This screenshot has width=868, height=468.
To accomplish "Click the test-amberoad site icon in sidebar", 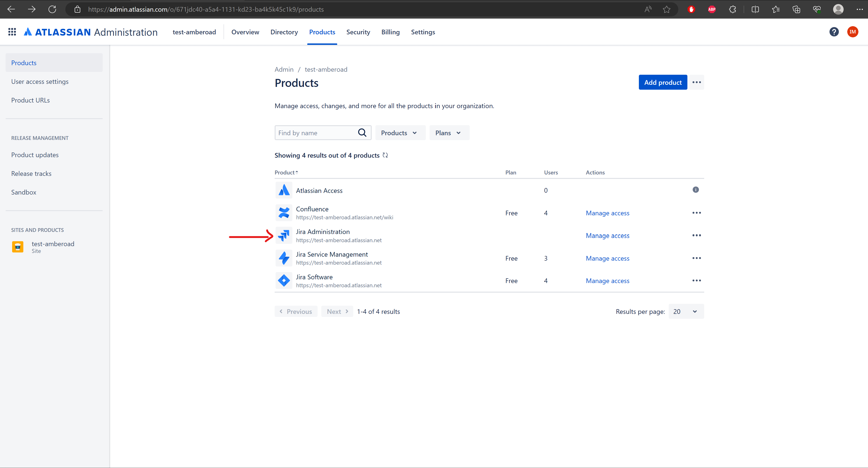I will tap(17, 247).
